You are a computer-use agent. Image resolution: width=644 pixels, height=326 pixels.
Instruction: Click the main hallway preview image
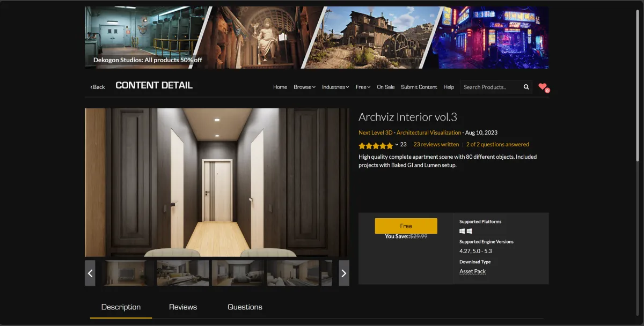click(217, 182)
